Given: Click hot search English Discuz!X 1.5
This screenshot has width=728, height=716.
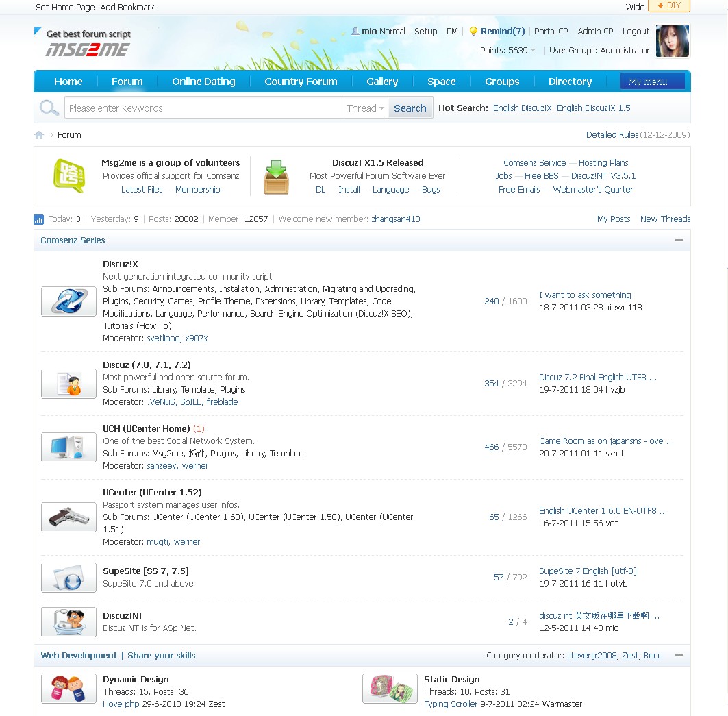Looking at the screenshot, I should 593,108.
